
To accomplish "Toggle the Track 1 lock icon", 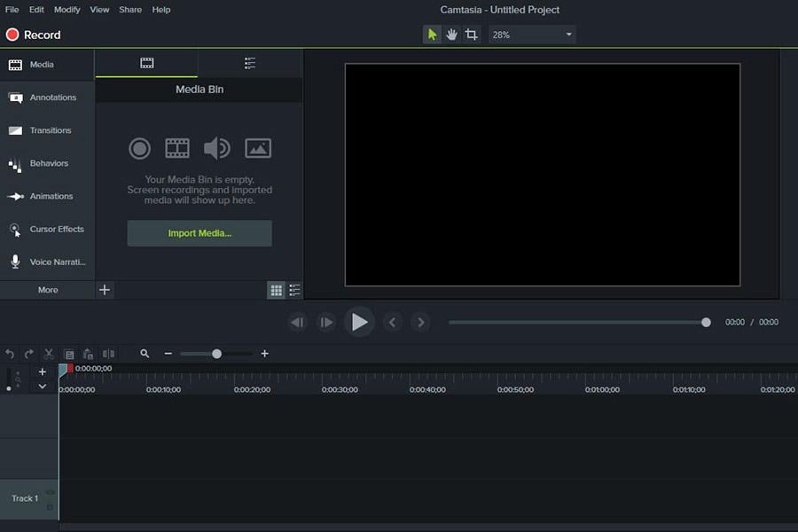I will (50, 507).
